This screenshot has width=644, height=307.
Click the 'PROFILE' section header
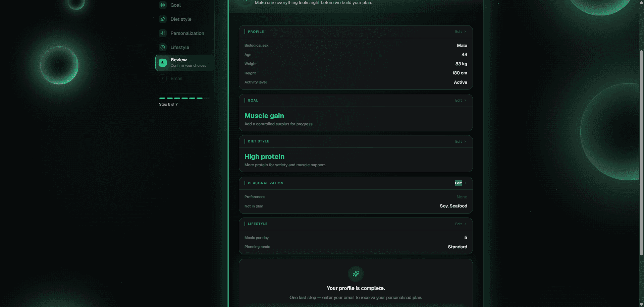click(x=256, y=32)
